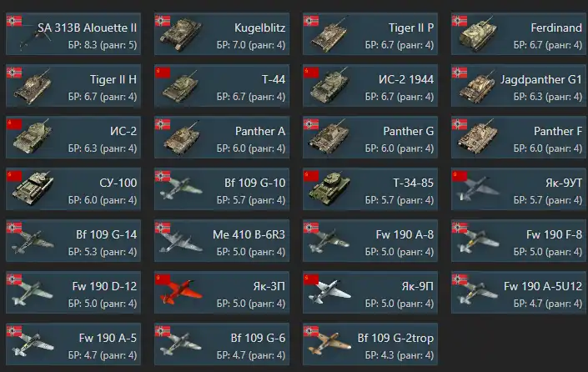This screenshot has height=372, width=588.
Task: Choose the red Як-3П aircraft icon
Action: pyautogui.click(x=181, y=292)
